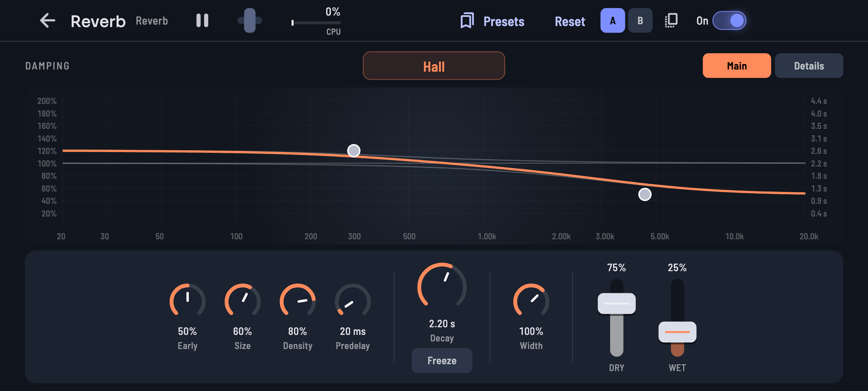Screen dimensions: 868x391
Task: Click the 4.4 s decay axis label
Action: pos(819,101)
